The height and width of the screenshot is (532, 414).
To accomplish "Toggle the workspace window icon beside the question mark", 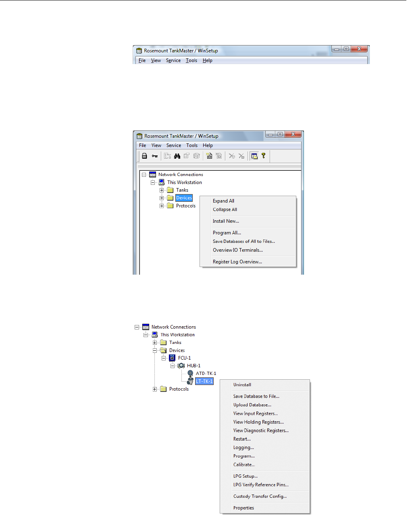I will (254, 156).
